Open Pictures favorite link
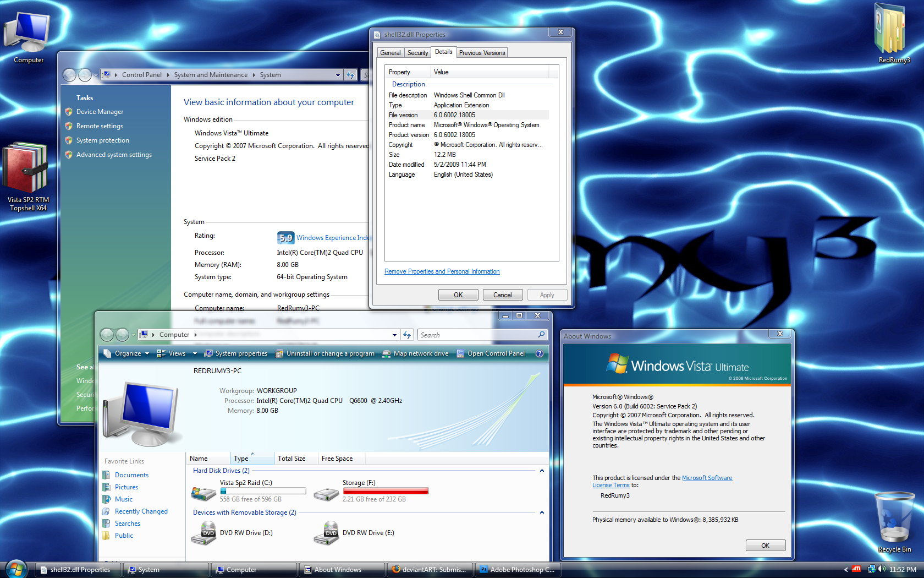Image resolution: width=924 pixels, height=578 pixels. coord(127,487)
